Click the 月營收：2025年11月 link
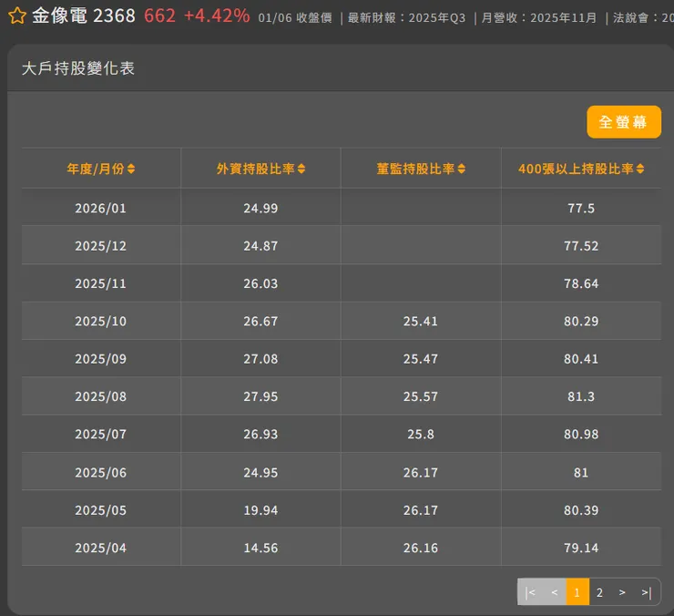 click(x=539, y=18)
